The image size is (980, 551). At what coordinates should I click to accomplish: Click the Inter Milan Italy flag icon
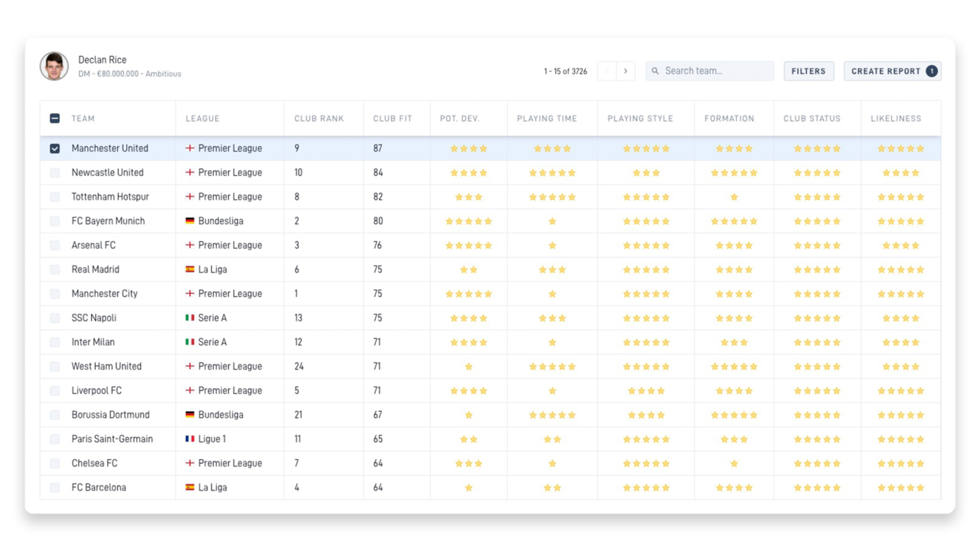[x=190, y=342]
